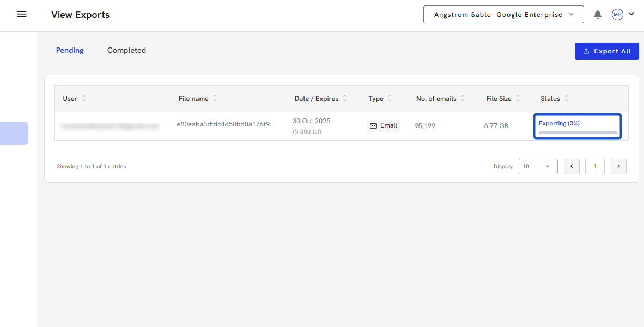This screenshot has width=644, height=327.
Task: Click the Exporting (0%) progress bar
Action: coord(578,132)
